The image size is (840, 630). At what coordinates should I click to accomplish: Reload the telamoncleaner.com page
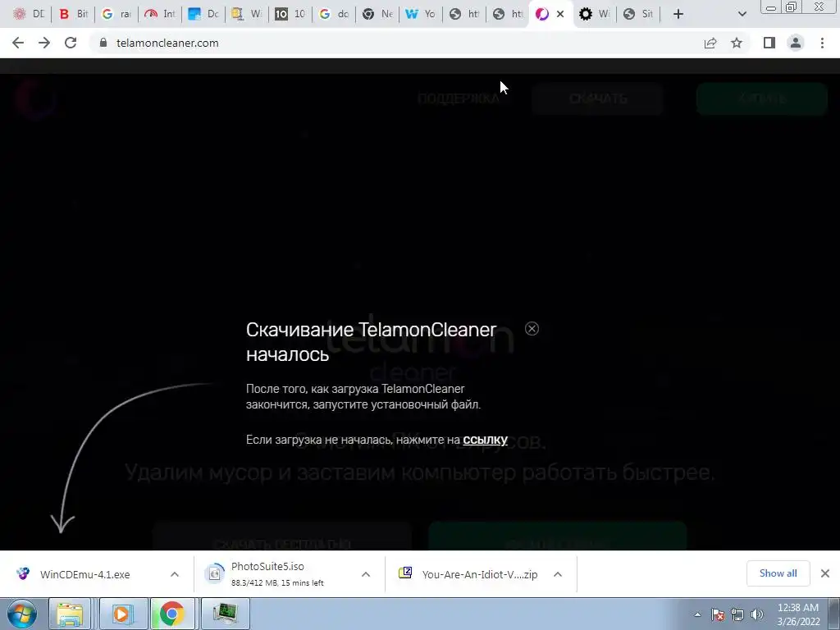pos(71,43)
